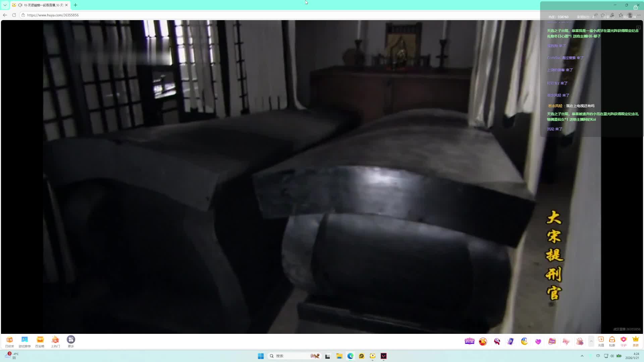Toggle the Chinese input method indicator
644x362 pixels.
point(598,356)
